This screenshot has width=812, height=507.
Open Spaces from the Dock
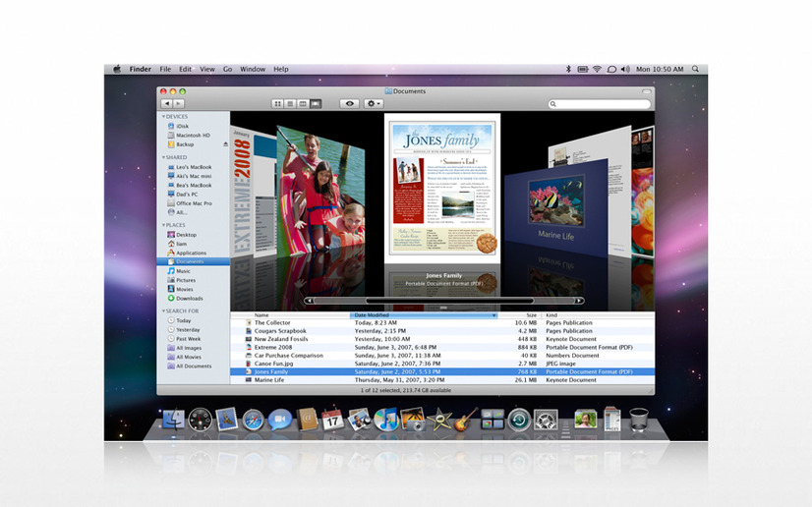tap(492, 419)
